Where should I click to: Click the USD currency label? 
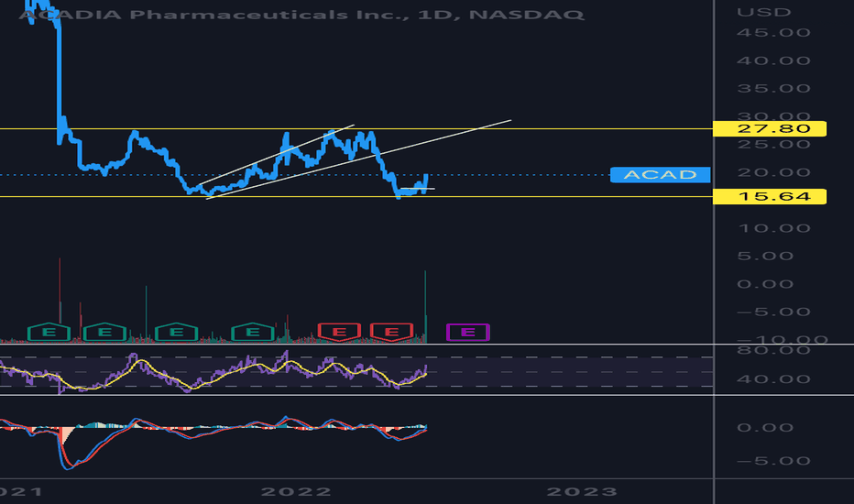coord(763,12)
